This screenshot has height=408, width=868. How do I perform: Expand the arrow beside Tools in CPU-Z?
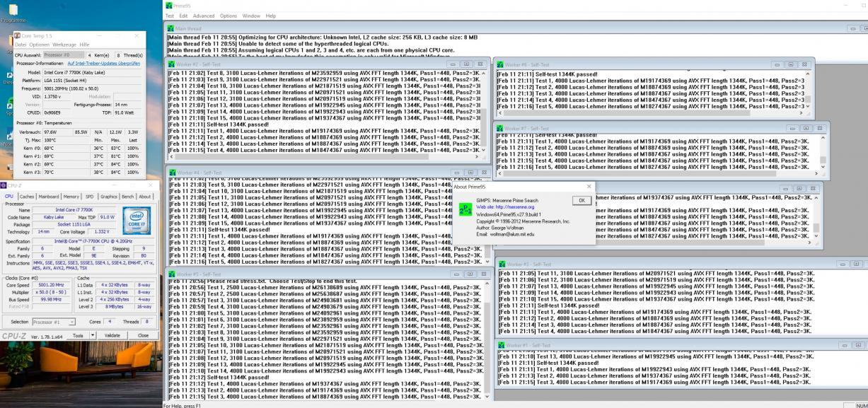tap(92, 335)
